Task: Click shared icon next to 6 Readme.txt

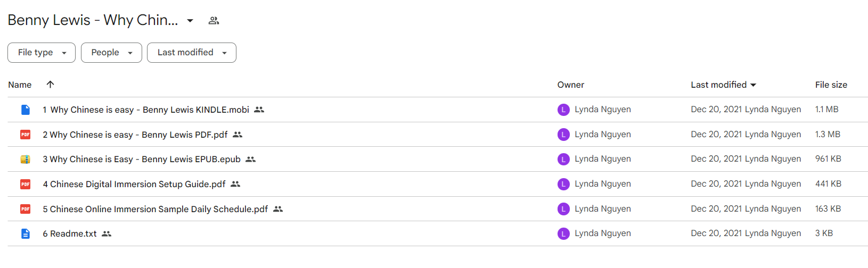Action: (107, 234)
